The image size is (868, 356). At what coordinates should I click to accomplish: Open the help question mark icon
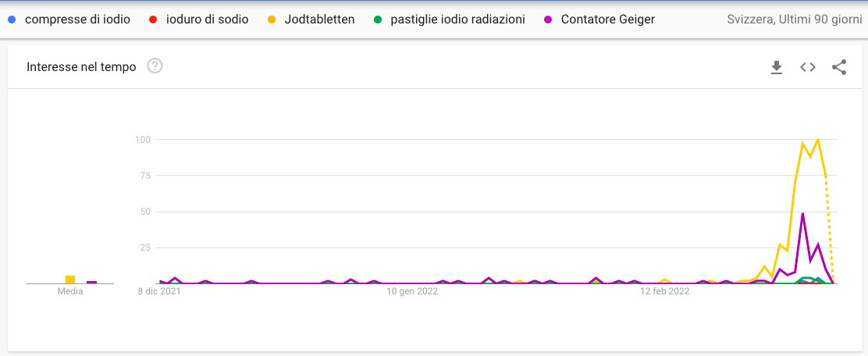(x=155, y=66)
